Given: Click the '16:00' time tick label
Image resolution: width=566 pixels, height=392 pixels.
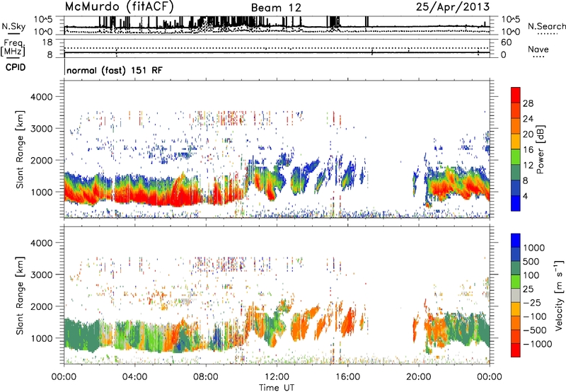Looking at the screenshot, I should pos(347,377).
